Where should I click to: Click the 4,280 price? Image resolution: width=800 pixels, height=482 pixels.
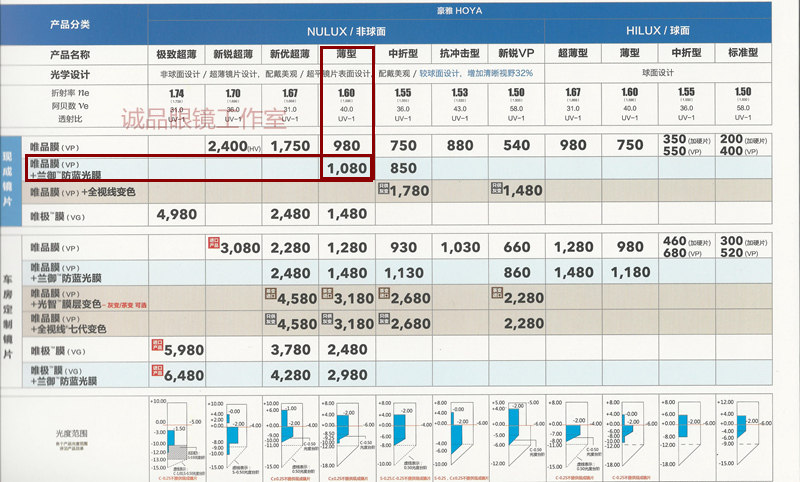[x=290, y=375]
